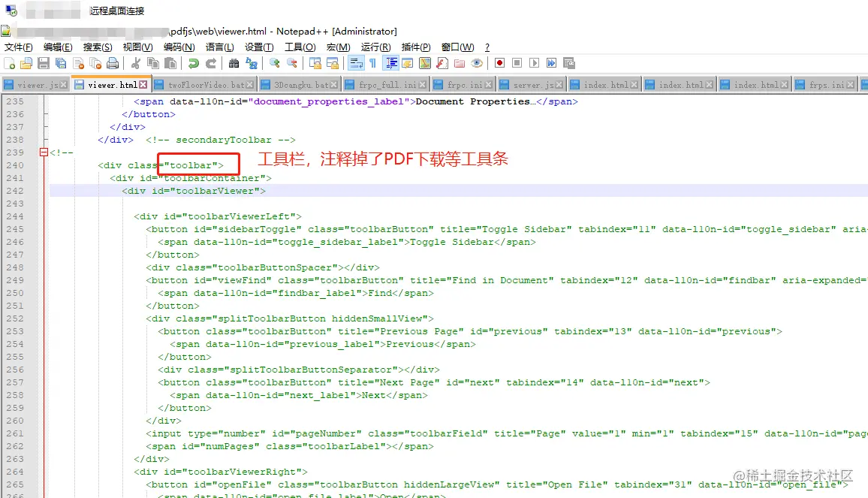Click the Copy toolbar icon
This screenshot has width=868, height=498.
(x=152, y=63)
